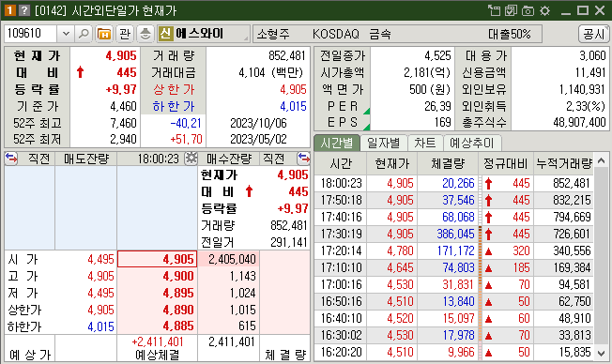Click the swap arrows icon left of 직전 매도잔량
The image size is (612, 364).
(x=11, y=159)
